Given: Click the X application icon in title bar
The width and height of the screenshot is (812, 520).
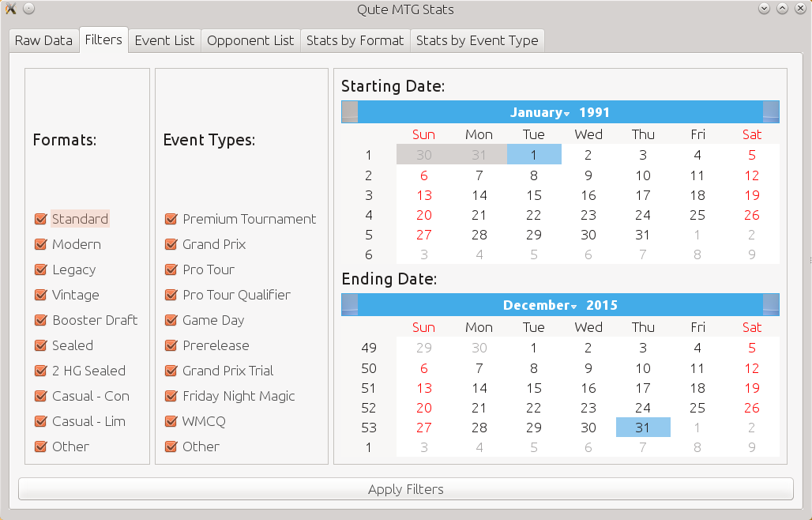Looking at the screenshot, I should pyautogui.click(x=11, y=9).
